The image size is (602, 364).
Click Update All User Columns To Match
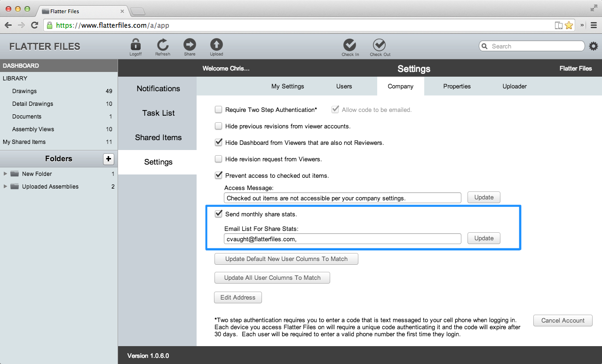coord(272,278)
